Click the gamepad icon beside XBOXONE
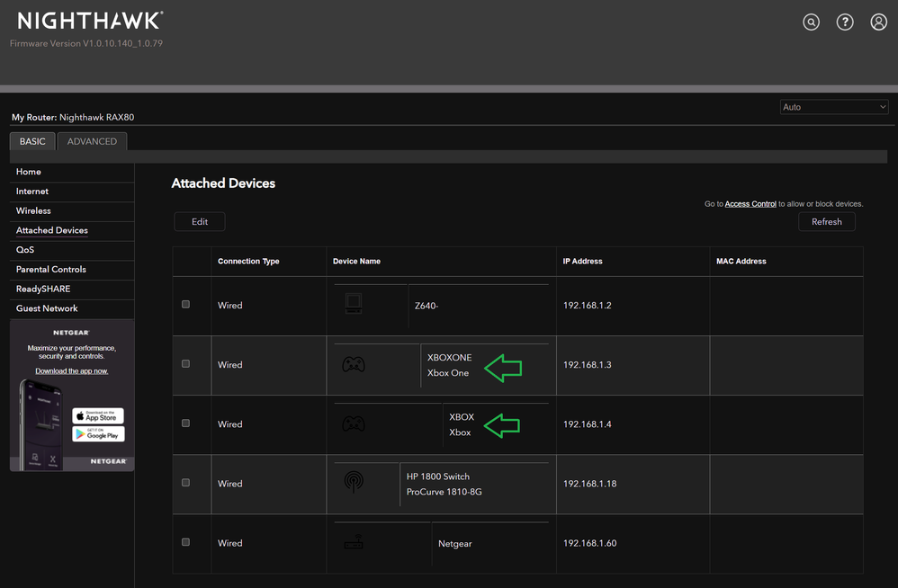 coord(354,364)
